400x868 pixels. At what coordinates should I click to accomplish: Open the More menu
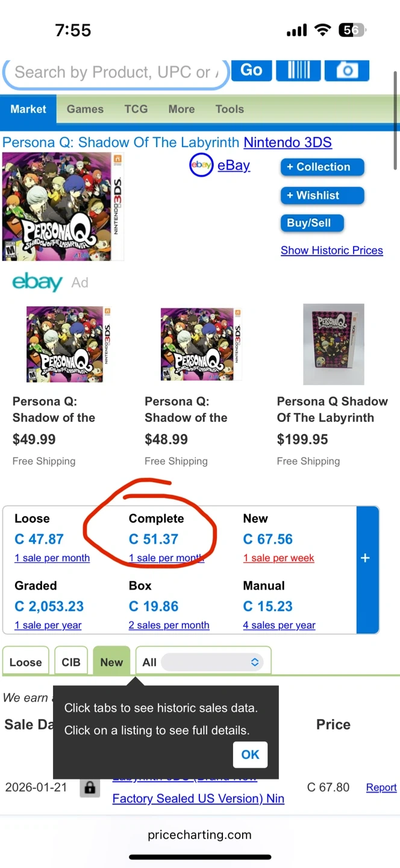181,109
